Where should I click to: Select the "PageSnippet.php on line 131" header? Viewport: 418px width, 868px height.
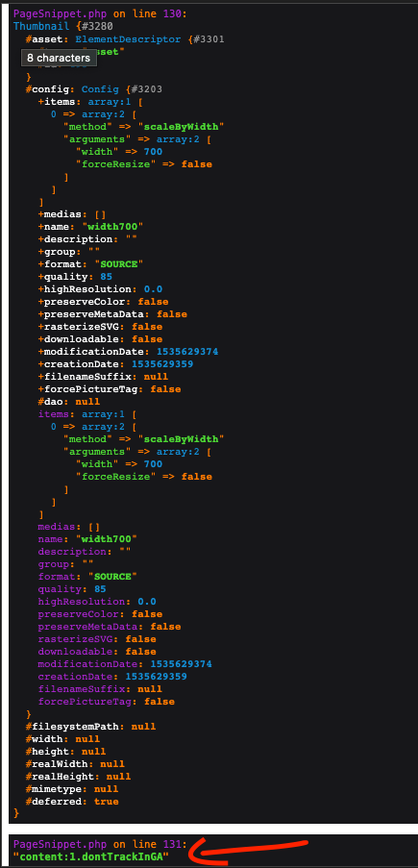(100, 844)
